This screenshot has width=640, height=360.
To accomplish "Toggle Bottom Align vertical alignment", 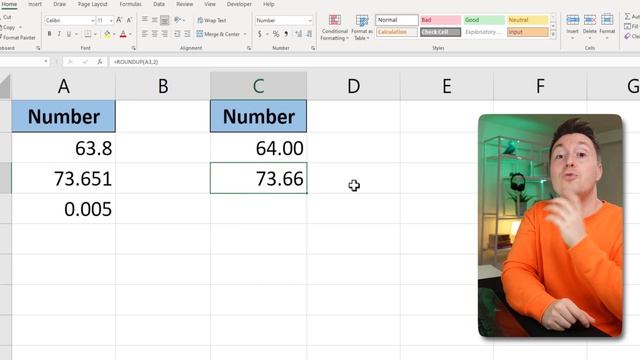I will tap(164, 20).
